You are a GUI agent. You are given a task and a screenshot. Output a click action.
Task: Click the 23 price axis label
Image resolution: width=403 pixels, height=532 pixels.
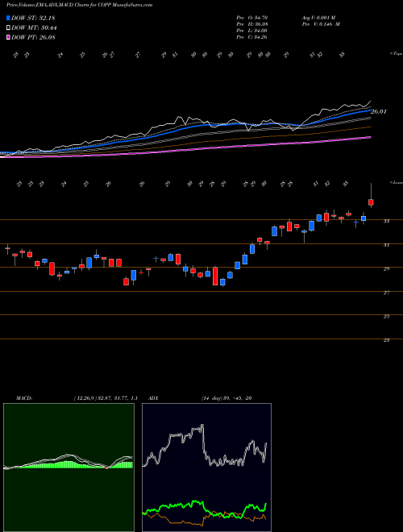click(386, 339)
